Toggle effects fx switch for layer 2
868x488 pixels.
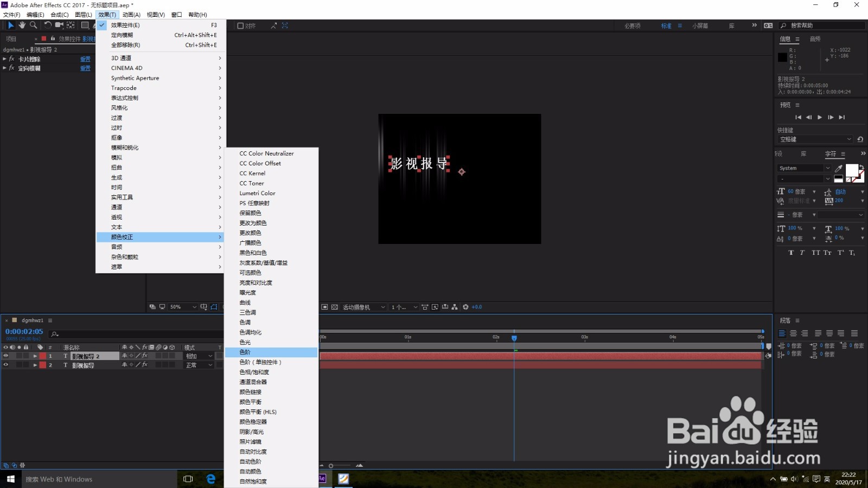point(145,365)
